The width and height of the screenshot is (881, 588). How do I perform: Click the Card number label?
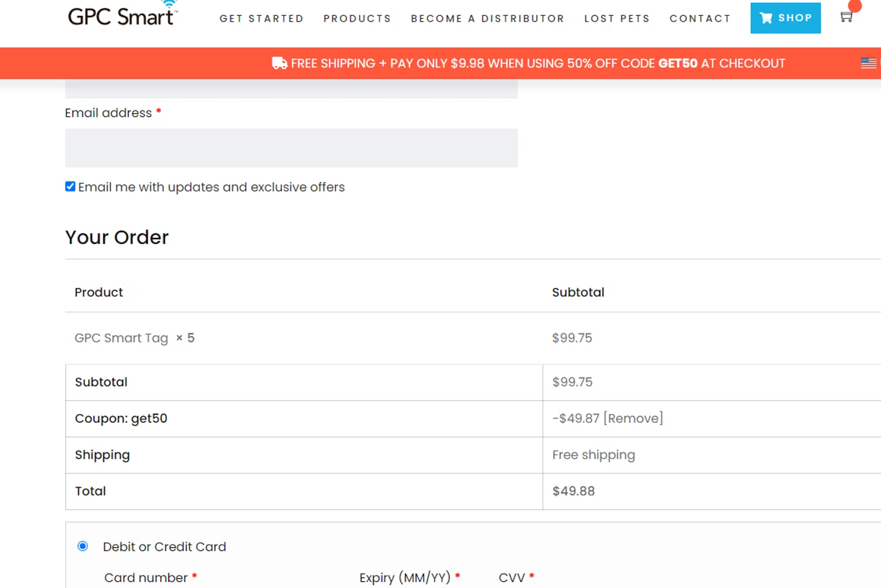click(146, 578)
